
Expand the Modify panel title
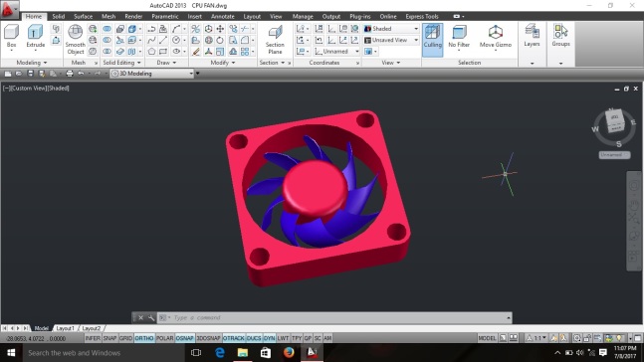pos(223,63)
